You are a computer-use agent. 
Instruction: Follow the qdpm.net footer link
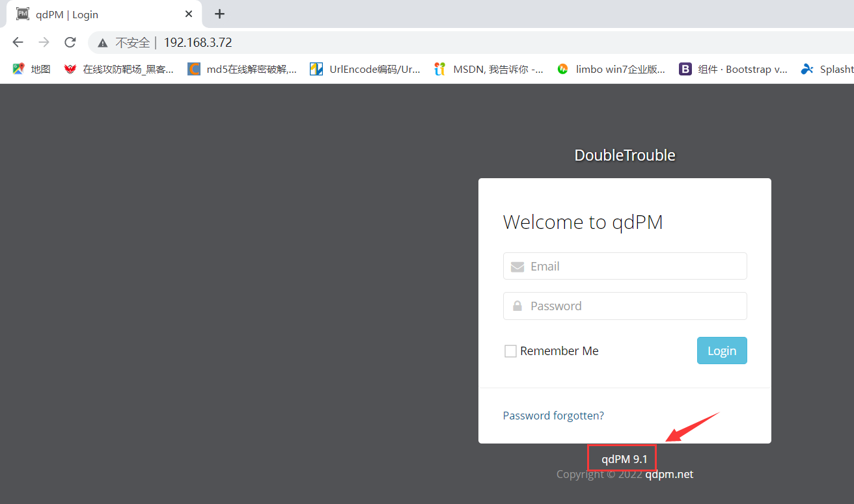coord(669,474)
